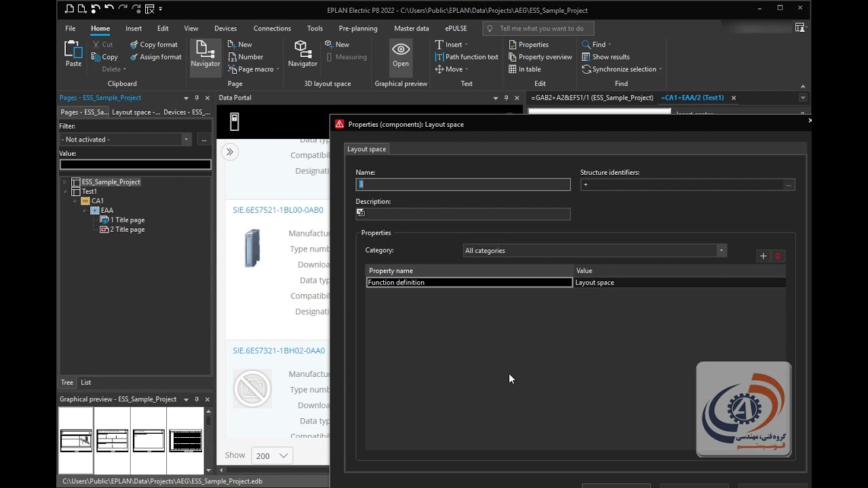Screen dimensions: 868x488
Task: Click the page Number command
Action: [245, 57]
